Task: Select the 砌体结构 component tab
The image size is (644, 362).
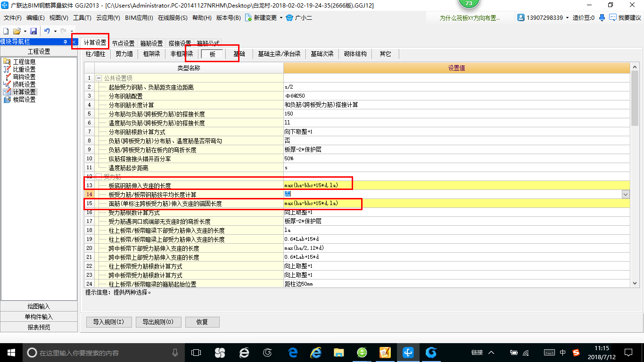Action: pyautogui.click(x=355, y=54)
